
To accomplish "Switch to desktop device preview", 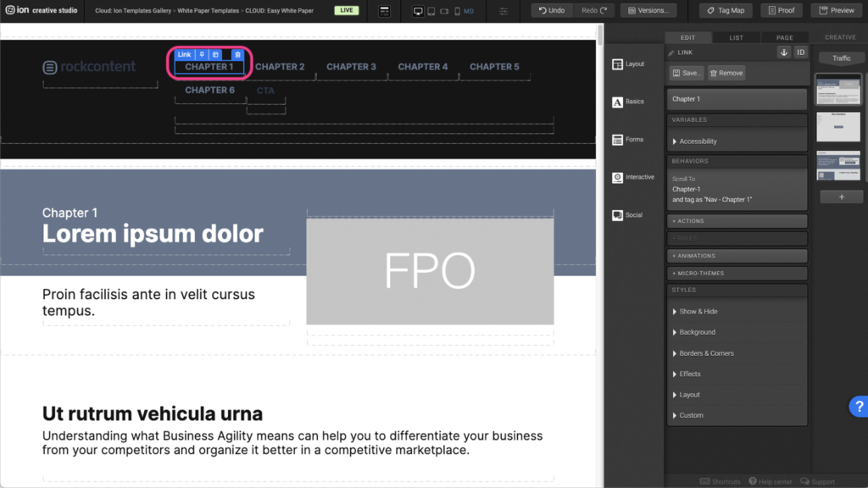I will click(x=418, y=11).
